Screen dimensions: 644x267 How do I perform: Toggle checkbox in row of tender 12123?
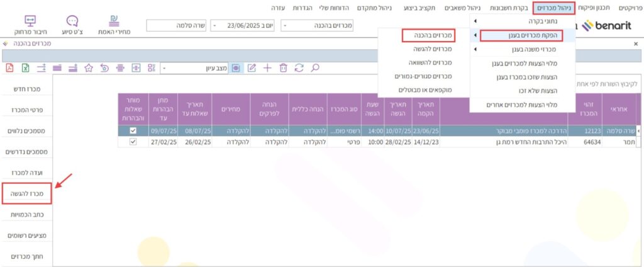133,131
